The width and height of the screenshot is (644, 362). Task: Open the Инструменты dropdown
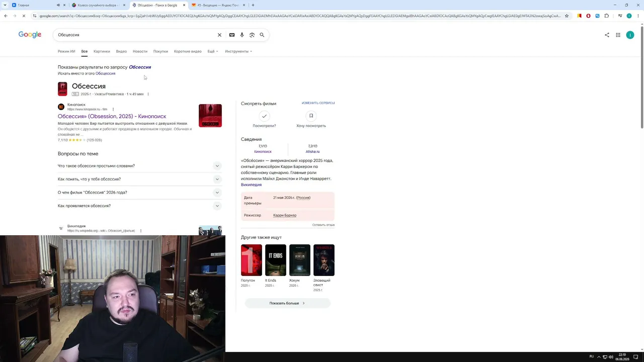coord(238,51)
